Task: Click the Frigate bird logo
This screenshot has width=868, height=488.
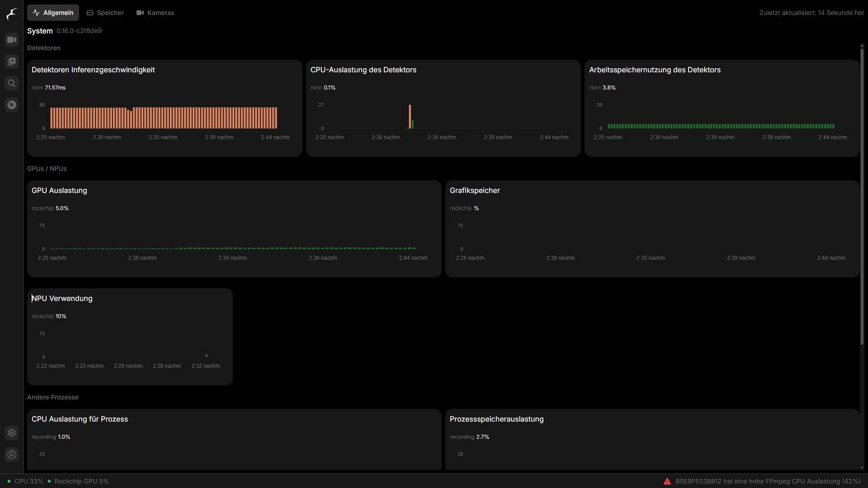Action: tap(12, 14)
